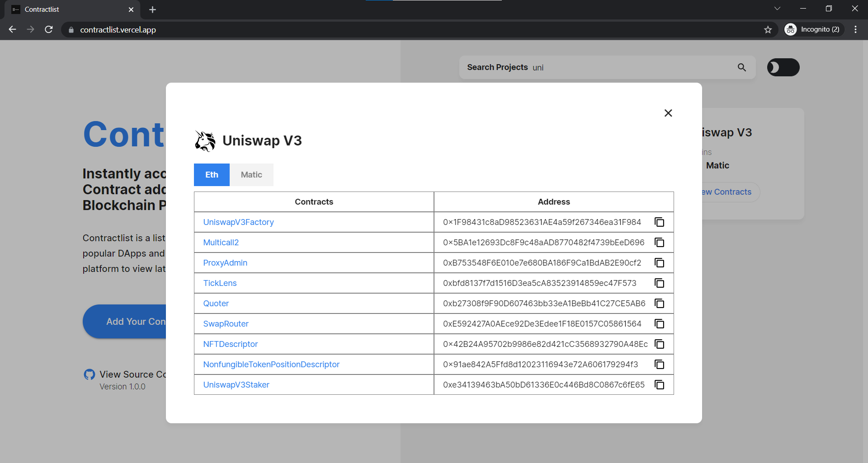Select the Contractlist browser tab

(x=72, y=9)
